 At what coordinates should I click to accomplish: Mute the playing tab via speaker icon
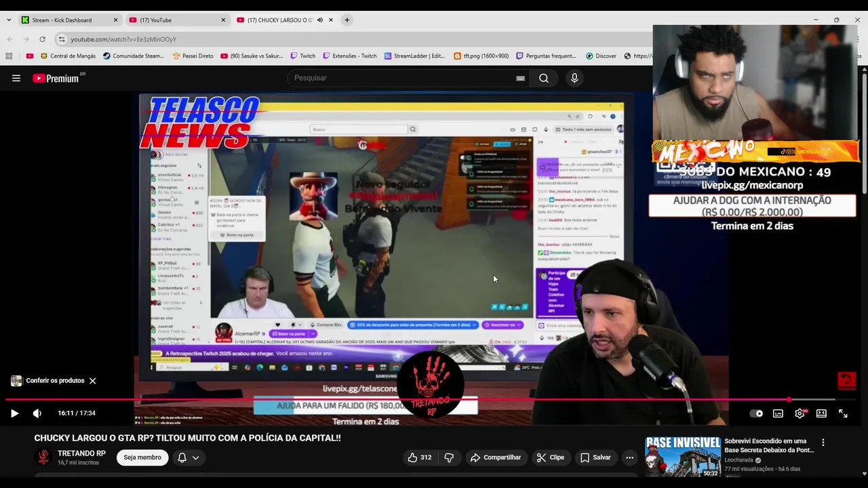(320, 20)
